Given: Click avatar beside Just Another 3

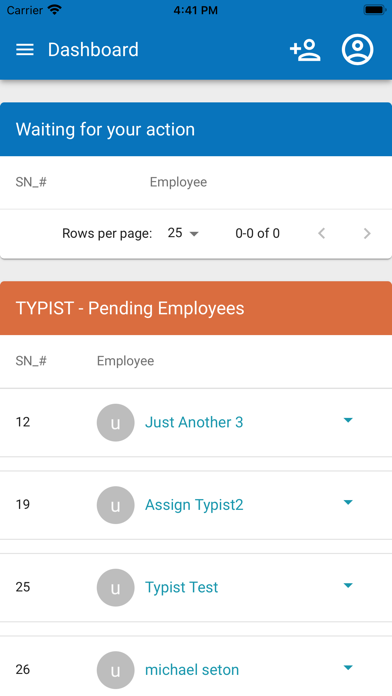Looking at the screenshot, I should click(115, 423).
